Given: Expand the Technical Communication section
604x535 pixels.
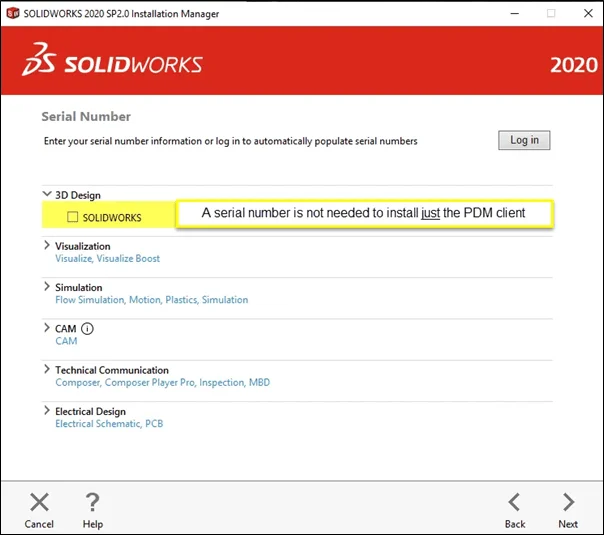Looking at the screenshot, I should [47, 369].
